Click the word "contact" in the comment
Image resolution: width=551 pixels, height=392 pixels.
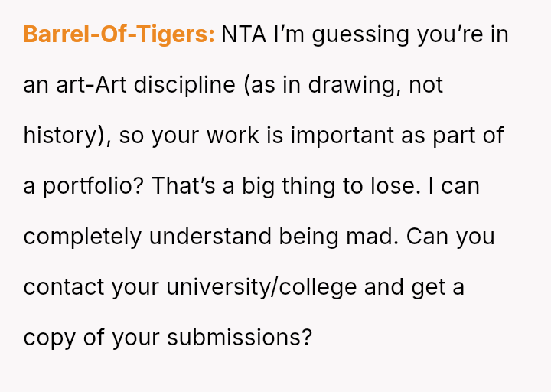pos(64,287)
